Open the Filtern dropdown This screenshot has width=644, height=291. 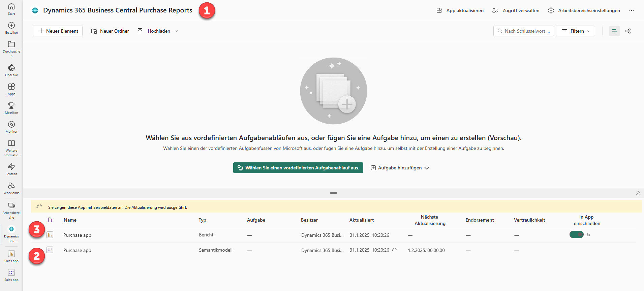click(576, 31)
